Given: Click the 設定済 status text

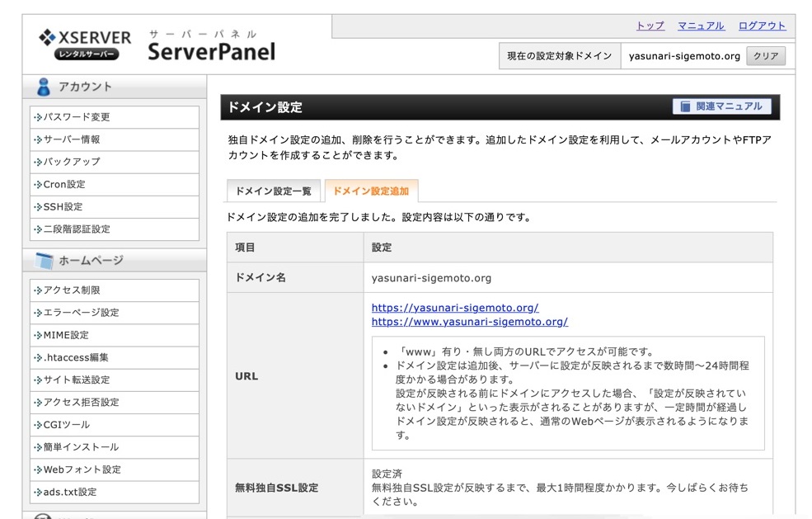Looking at the screenshot, I should [387, 474].
